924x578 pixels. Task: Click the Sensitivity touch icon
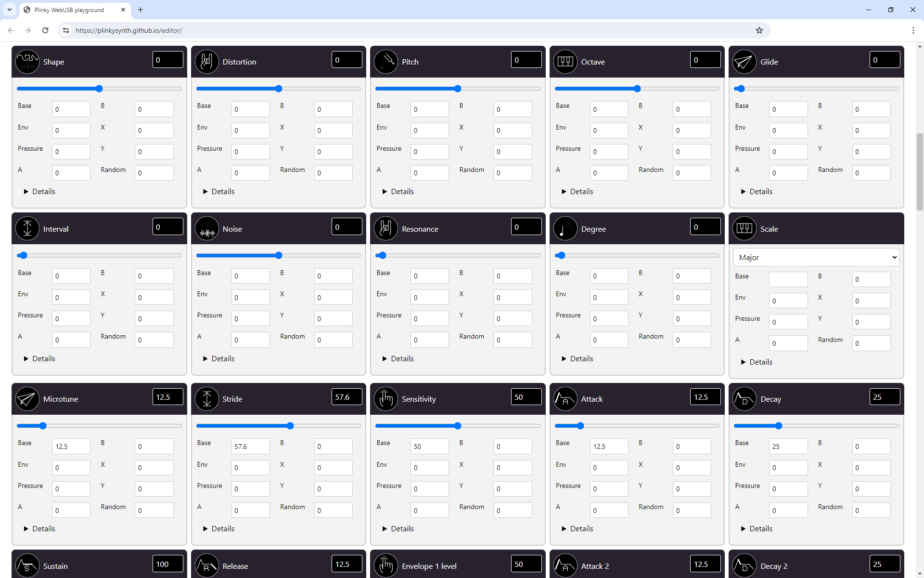(x=386, y=399)
